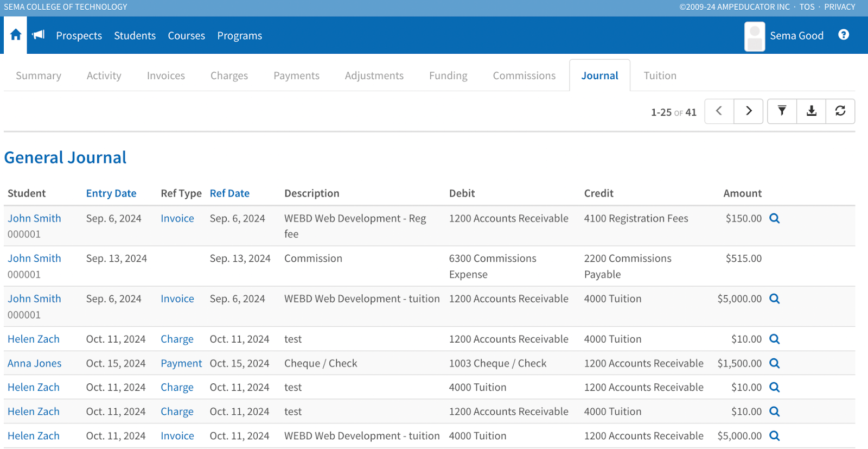Click the Sema Good user avatar
The image size is (868, 449).
[x=755, y=36]
